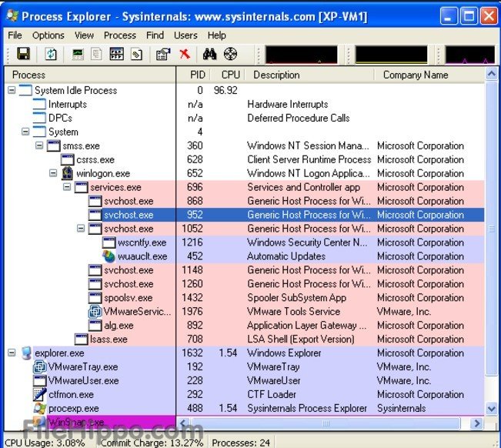Image resolution: width=501 pixels, height=448 pixels.
Task: Click the VMwareUser.exe window icon
Action: [x=39, y=380]
